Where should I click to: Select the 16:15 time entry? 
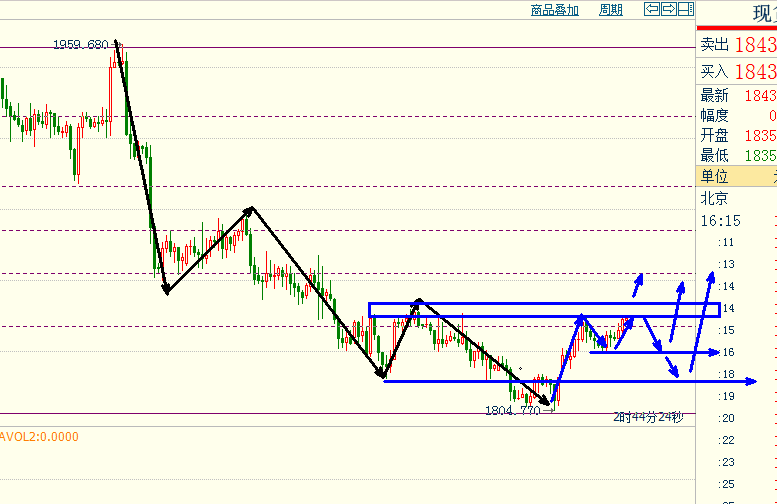pyautogui.click(x=719, y=221)
